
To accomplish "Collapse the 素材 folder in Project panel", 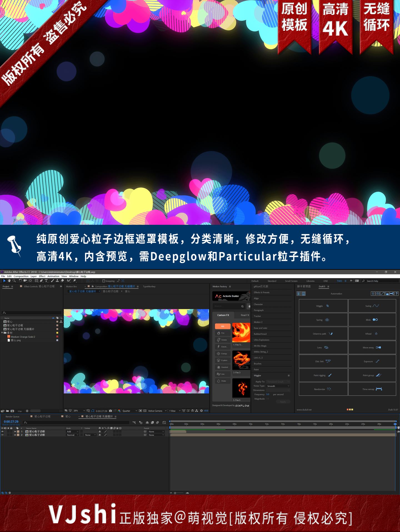I will (x=2, y=332).
